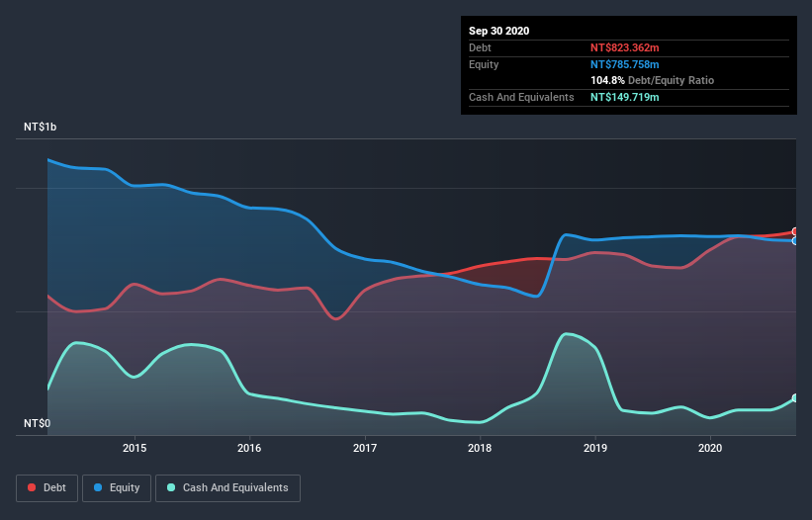Click the 2019 x-axis label
Viewport: 812px width, 520px height.
pos(595,448)
